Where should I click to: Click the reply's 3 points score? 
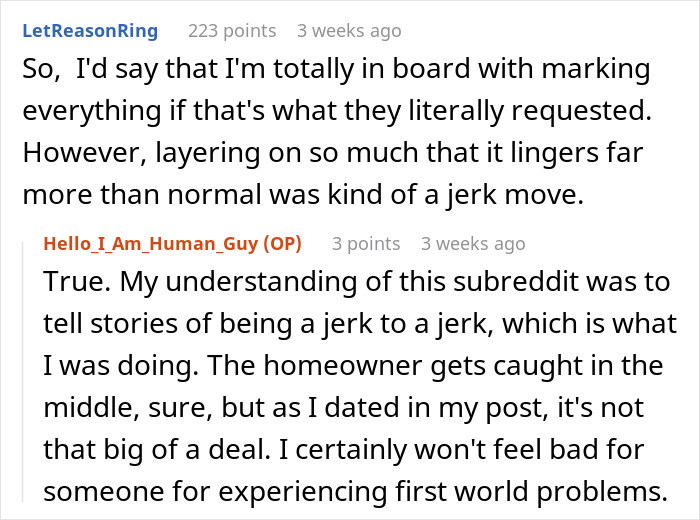(x=366, y=244)
